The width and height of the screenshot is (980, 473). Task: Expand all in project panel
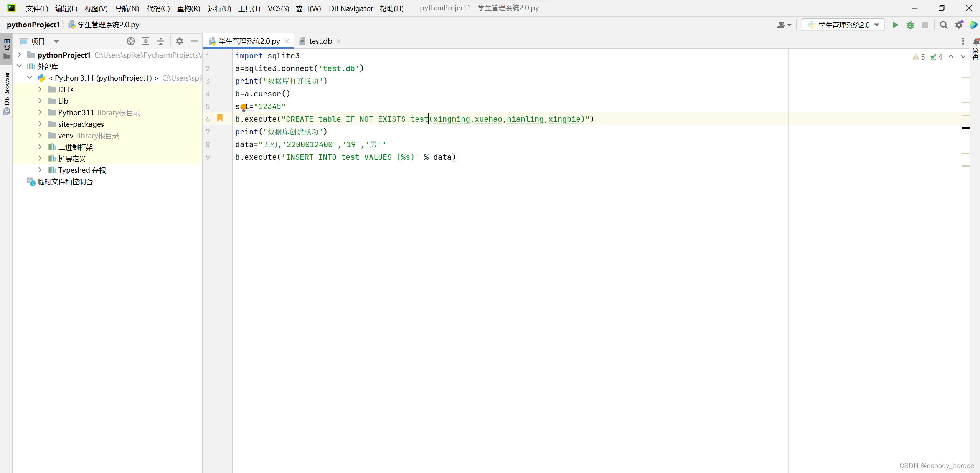tap(146, 41)
